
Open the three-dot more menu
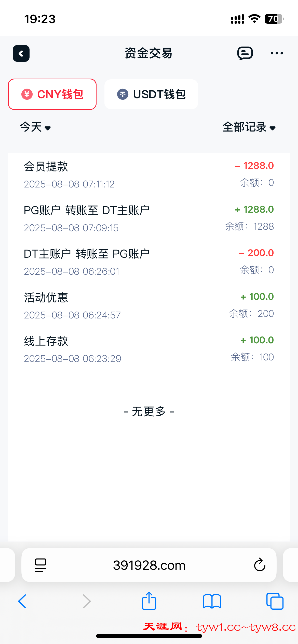277,53
